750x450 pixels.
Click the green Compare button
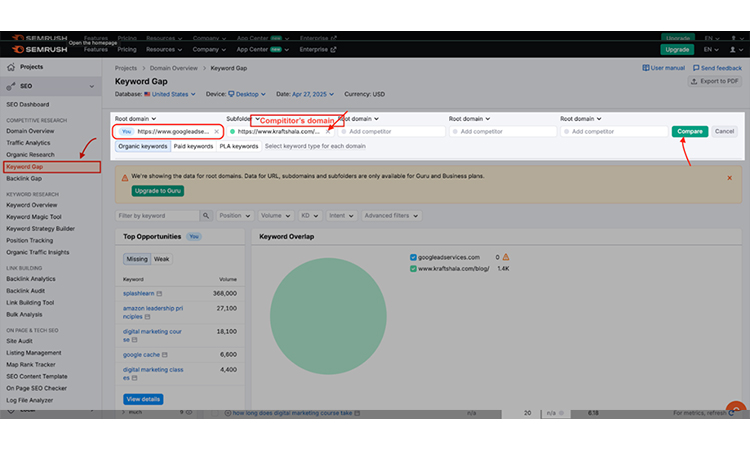click(x=690, y=132)
